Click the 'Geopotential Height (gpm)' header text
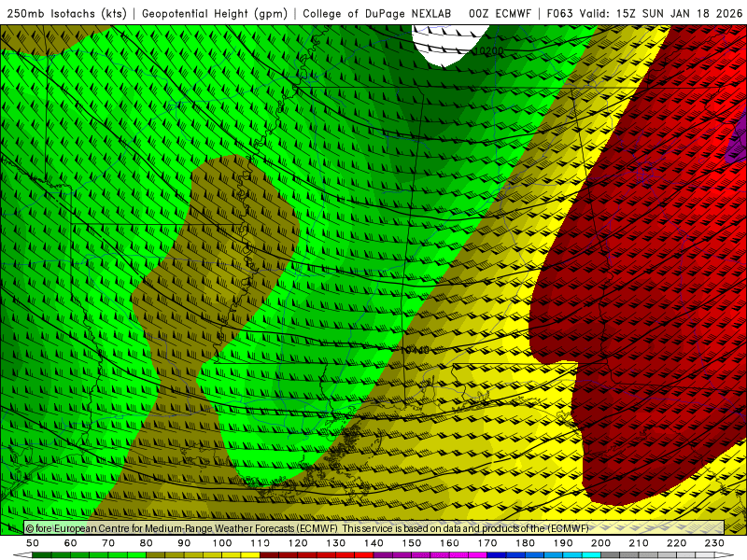 [215, 13]
